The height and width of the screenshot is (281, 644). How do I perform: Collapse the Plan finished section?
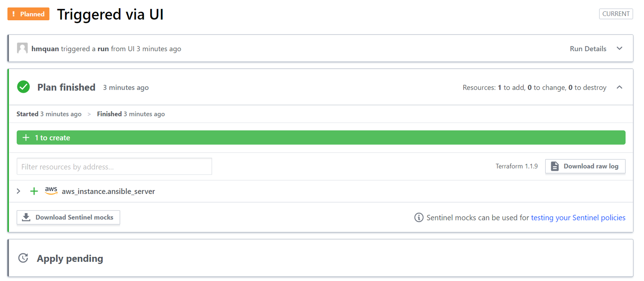tap(619, 87)
